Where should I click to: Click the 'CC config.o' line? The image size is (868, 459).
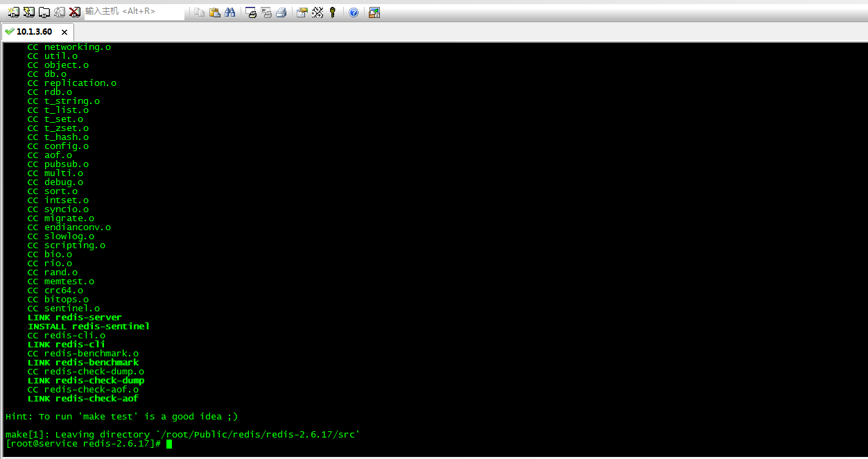coord(58,146)
